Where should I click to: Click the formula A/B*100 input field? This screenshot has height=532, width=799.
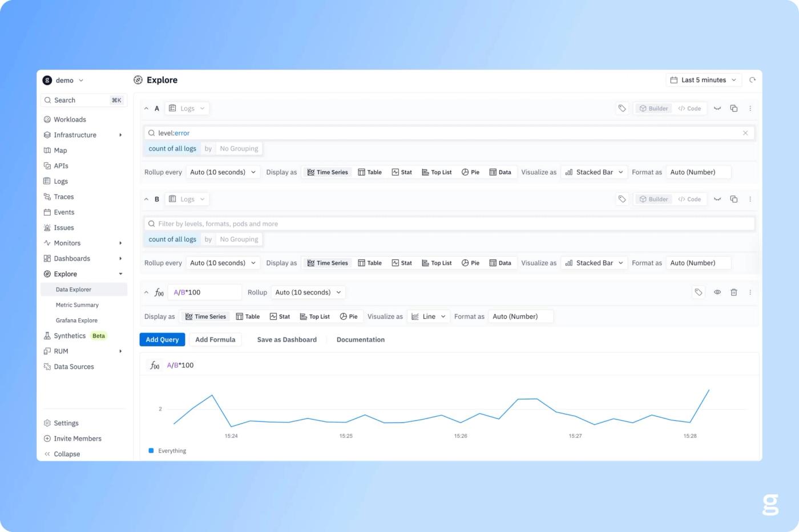point(205,292)
